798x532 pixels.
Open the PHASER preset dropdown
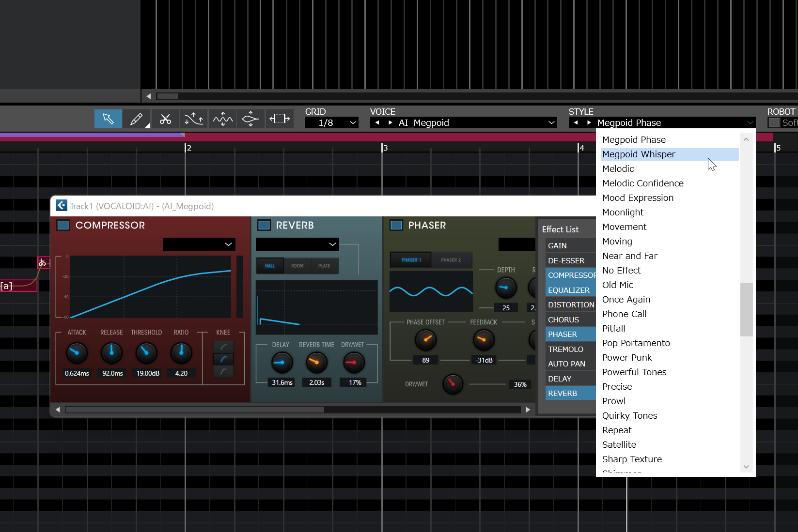[x=517, y=244]
